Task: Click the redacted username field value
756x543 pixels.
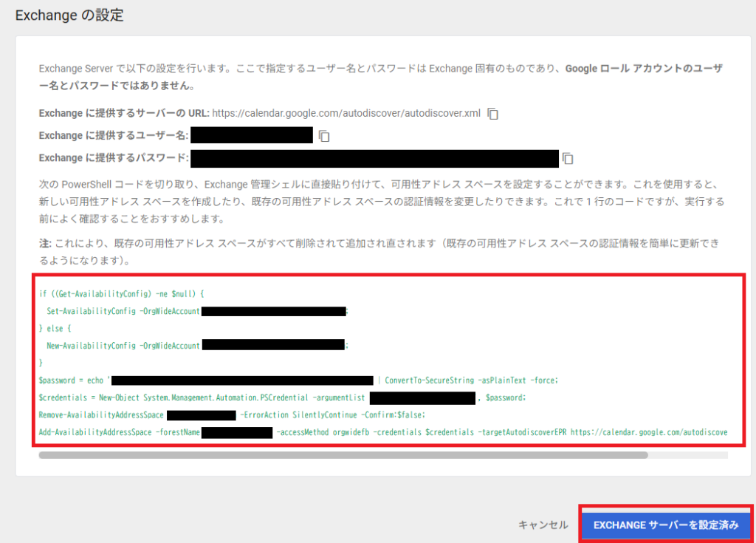Action: [x=251, y=135]
